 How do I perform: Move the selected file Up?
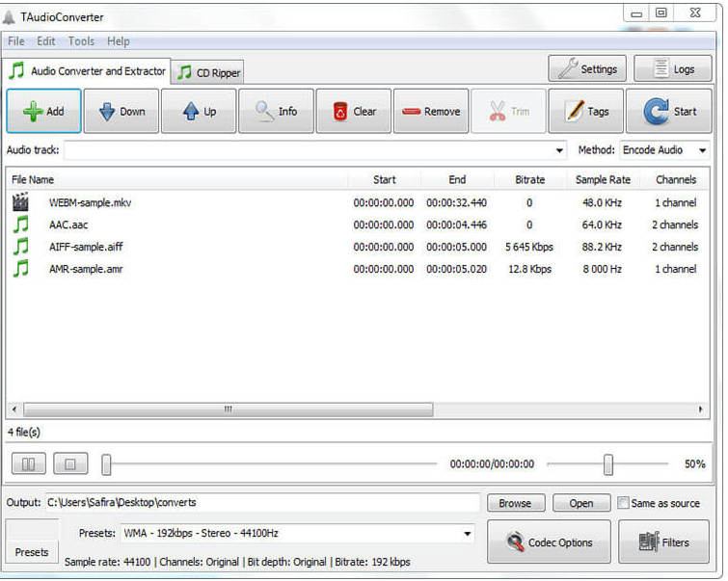click(x=199, y=112)
